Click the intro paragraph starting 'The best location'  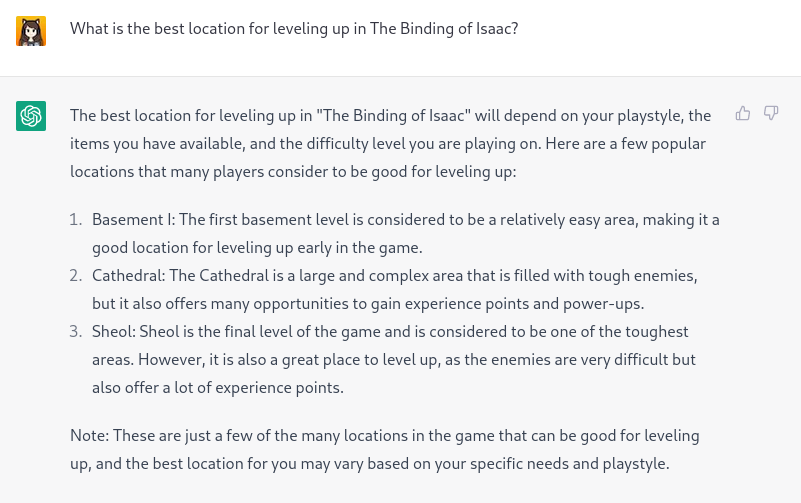coord(390,143)
